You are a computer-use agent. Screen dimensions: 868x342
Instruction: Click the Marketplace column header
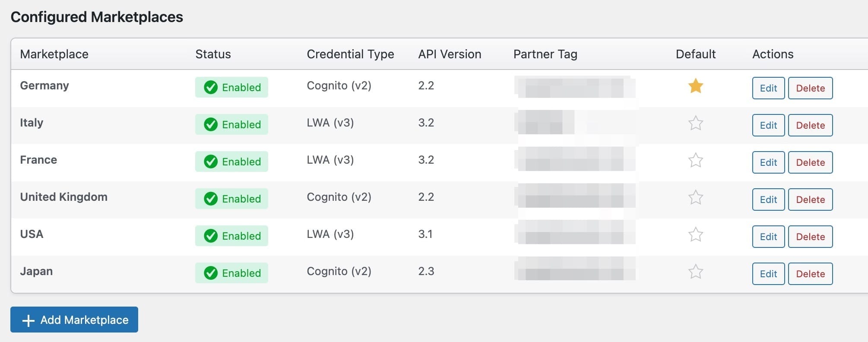point(54,54)
